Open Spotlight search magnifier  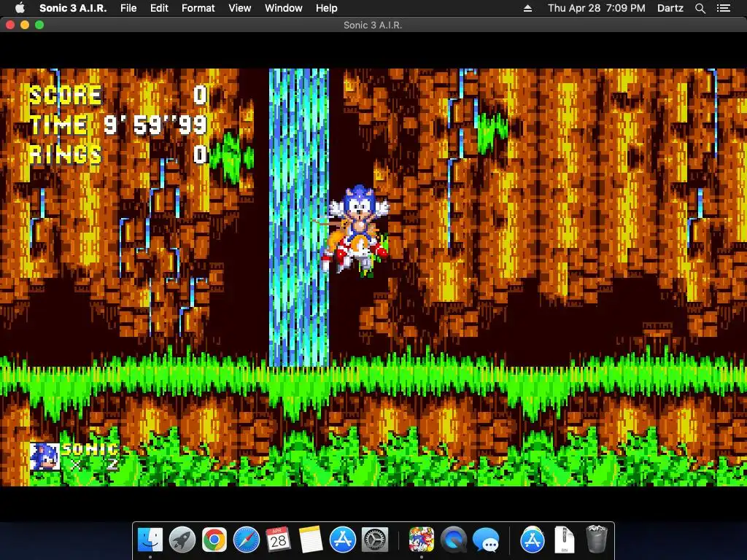click(x=700, y=8)
